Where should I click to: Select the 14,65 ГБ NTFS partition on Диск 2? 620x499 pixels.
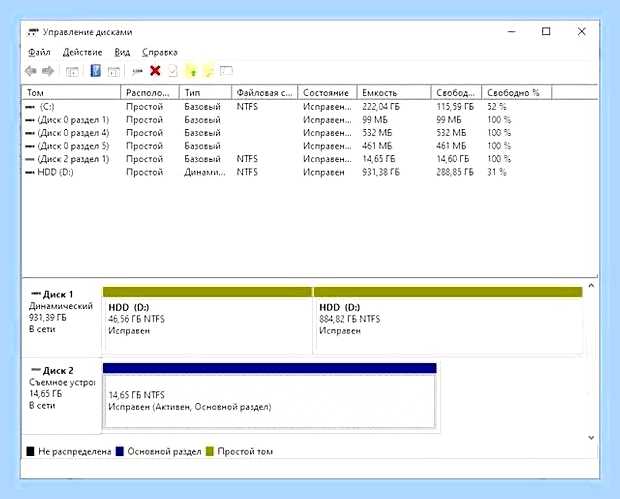point(269,395)
